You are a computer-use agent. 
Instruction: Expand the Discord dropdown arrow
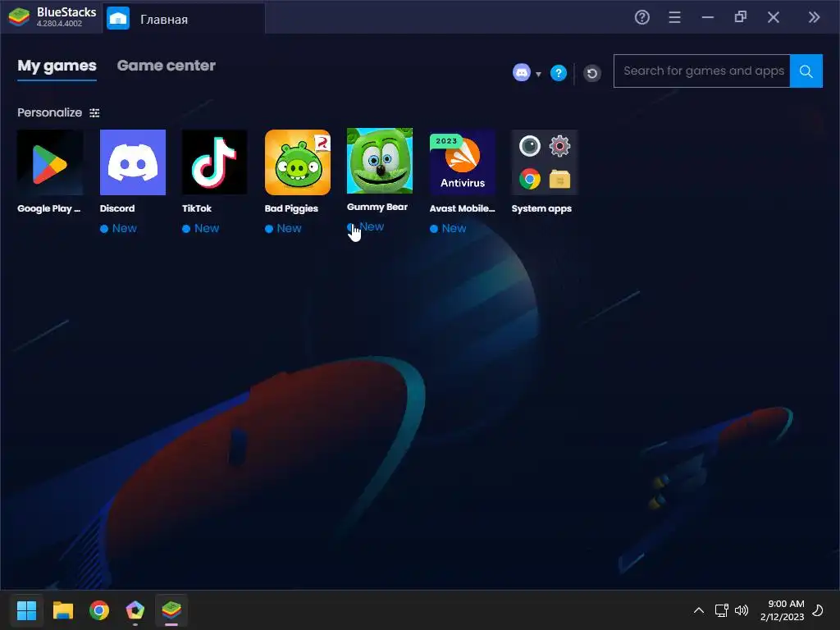[x=538, y=74]
